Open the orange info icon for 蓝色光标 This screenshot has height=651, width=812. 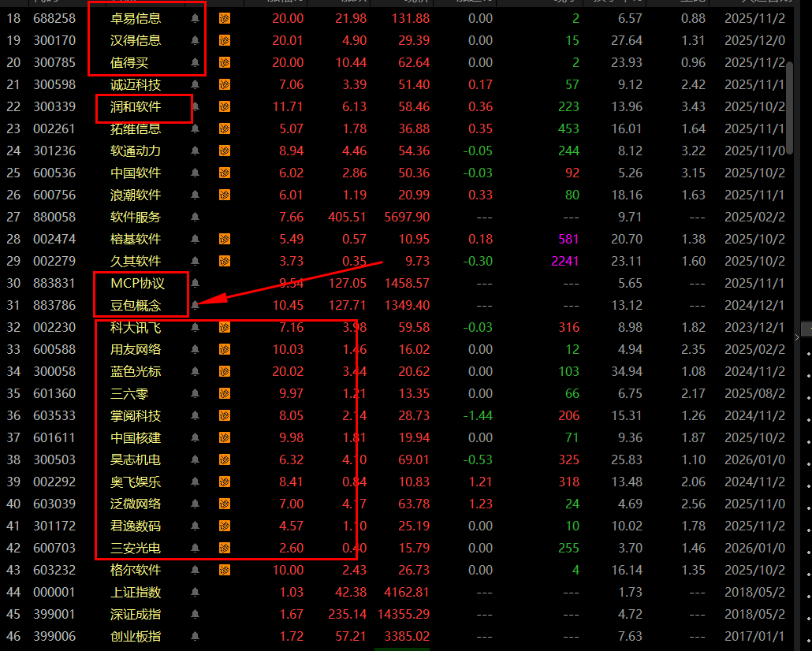[x=225, y=371]
